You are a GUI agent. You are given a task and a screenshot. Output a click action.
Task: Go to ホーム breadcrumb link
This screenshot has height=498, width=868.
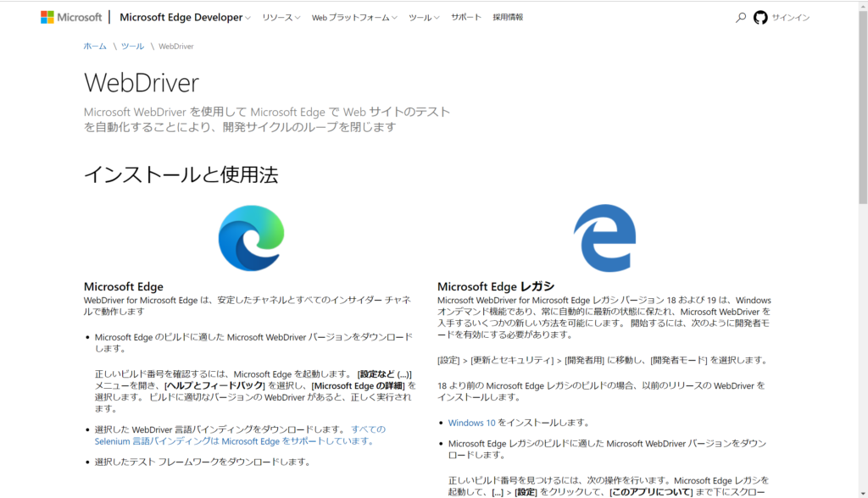pyautogui.click(x=95, y=46)
